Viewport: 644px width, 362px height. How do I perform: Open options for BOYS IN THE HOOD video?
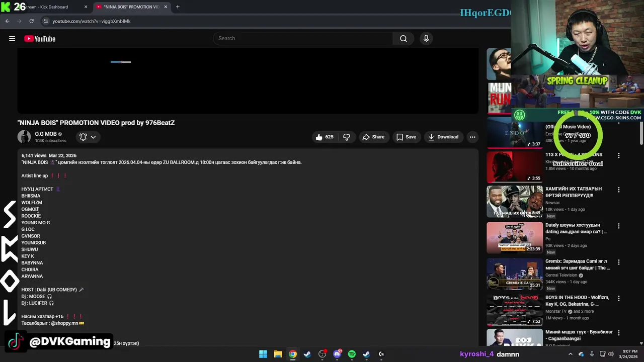point(619,298)
